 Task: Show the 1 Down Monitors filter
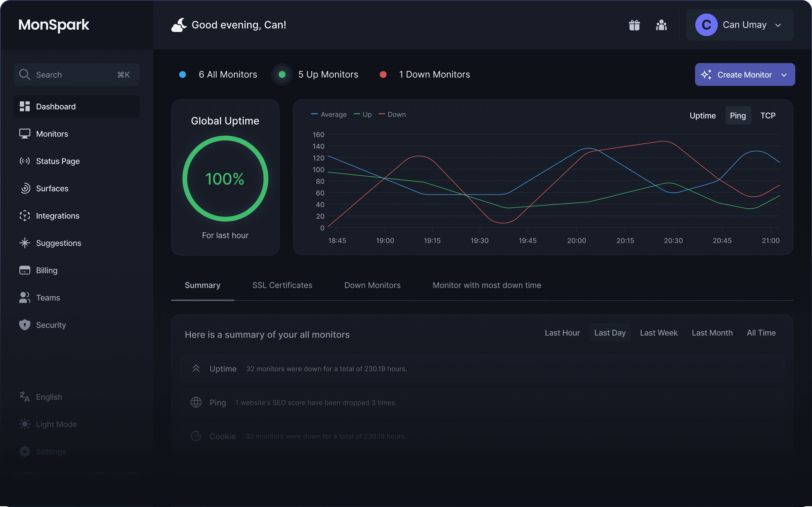[434, 75]
